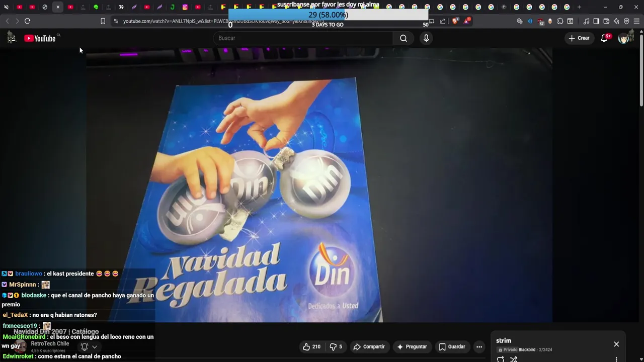Viewport: 644px width, 362px height.
Task: Open YouTube notifications bell
Action: (605, 38)
